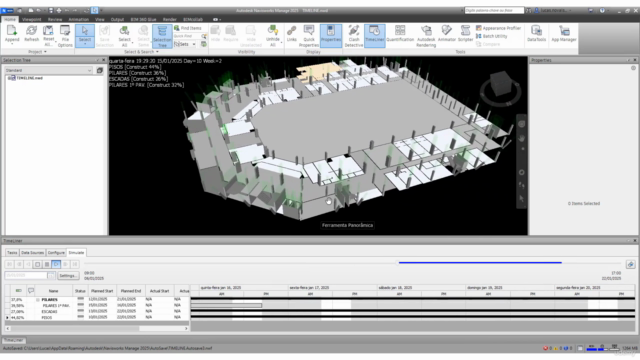The height and width of the screenshot is (360, 640).
Task: Click the Quick Properties icon
Action: [x=309, y=36]
